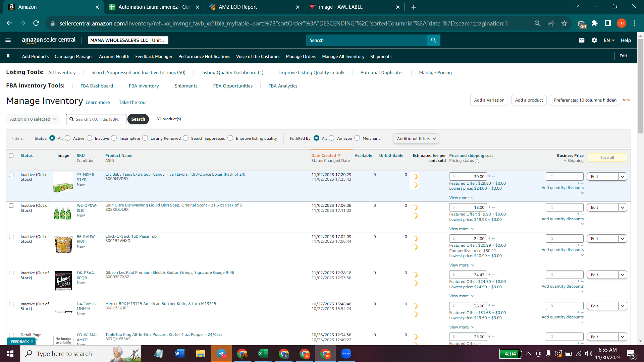
Task: Click the Save all button
Action: 607,158
